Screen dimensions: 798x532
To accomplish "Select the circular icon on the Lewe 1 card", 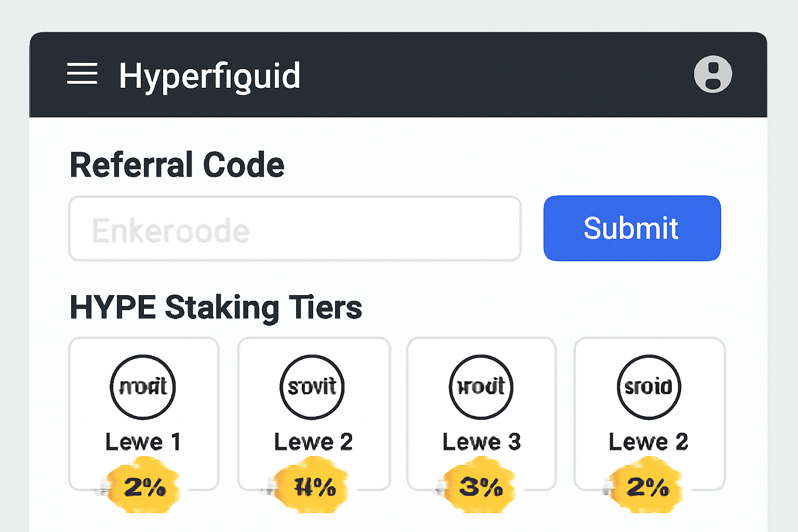I will [143, 387].
